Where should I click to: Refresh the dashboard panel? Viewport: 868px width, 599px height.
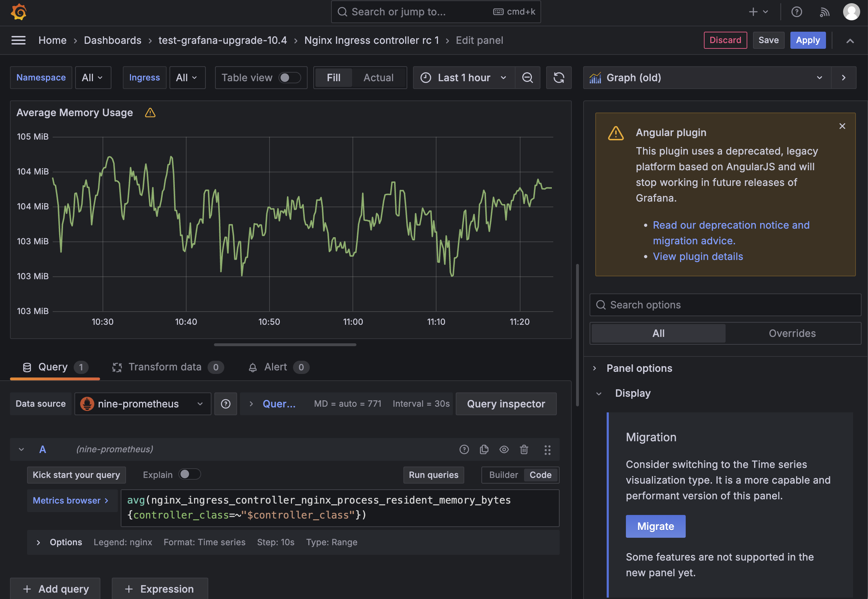tap(559, 78)
